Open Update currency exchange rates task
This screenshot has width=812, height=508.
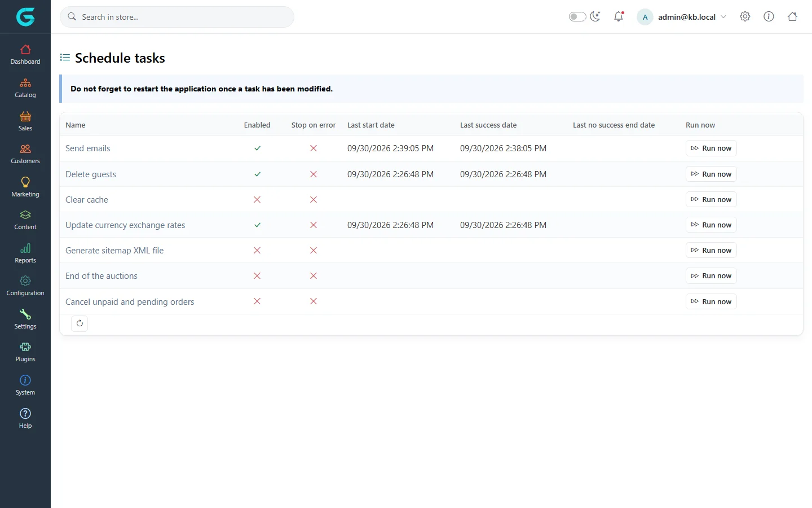[125, 225]
